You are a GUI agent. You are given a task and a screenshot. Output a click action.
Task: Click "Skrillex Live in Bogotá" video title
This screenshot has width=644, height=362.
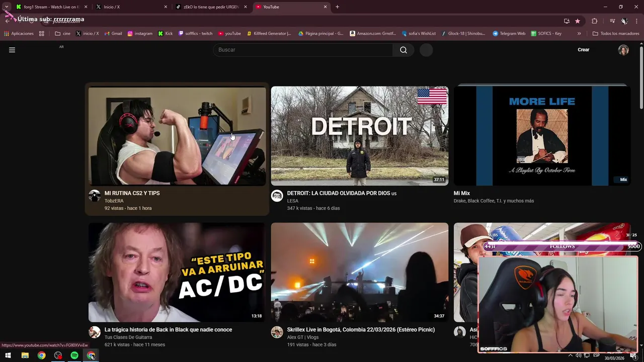[361, 330]
